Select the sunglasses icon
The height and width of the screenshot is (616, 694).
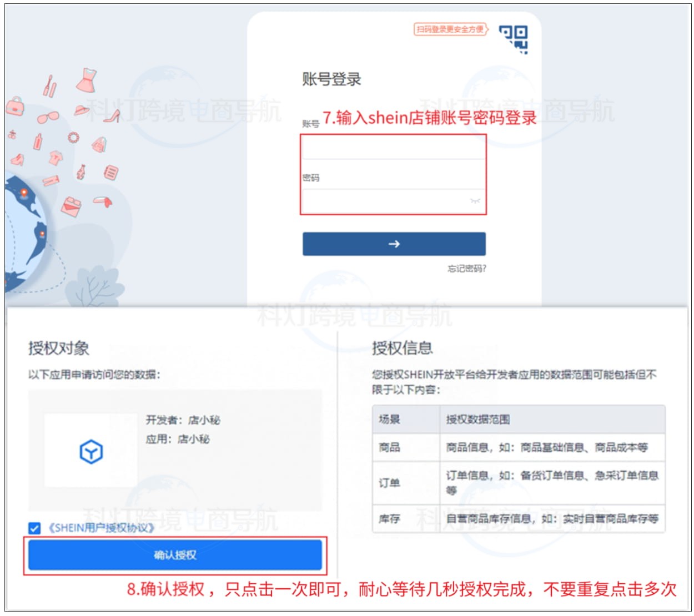coord(48,118)
